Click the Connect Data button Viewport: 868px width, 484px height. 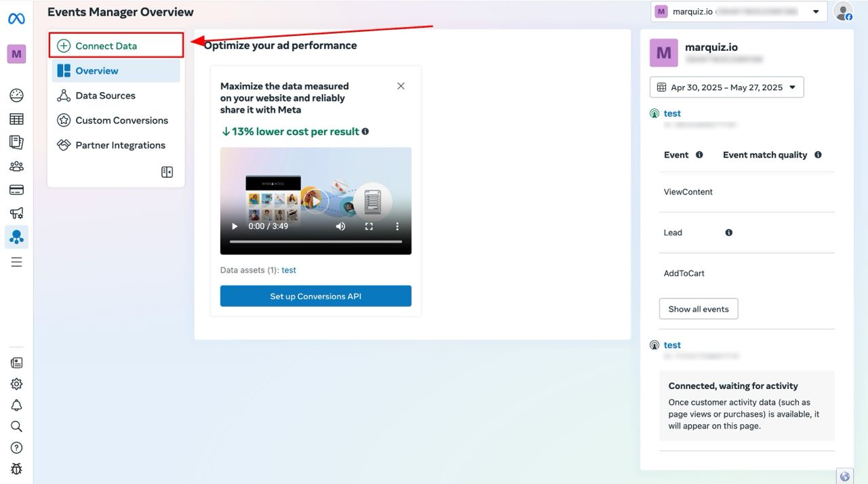pos(117,45)
